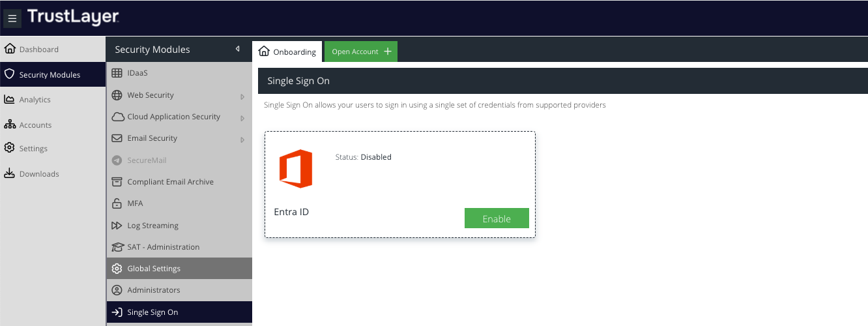868x326 pixels.
Task: Collapse the Security Modules panel arrow
Action: pos(238,49)
